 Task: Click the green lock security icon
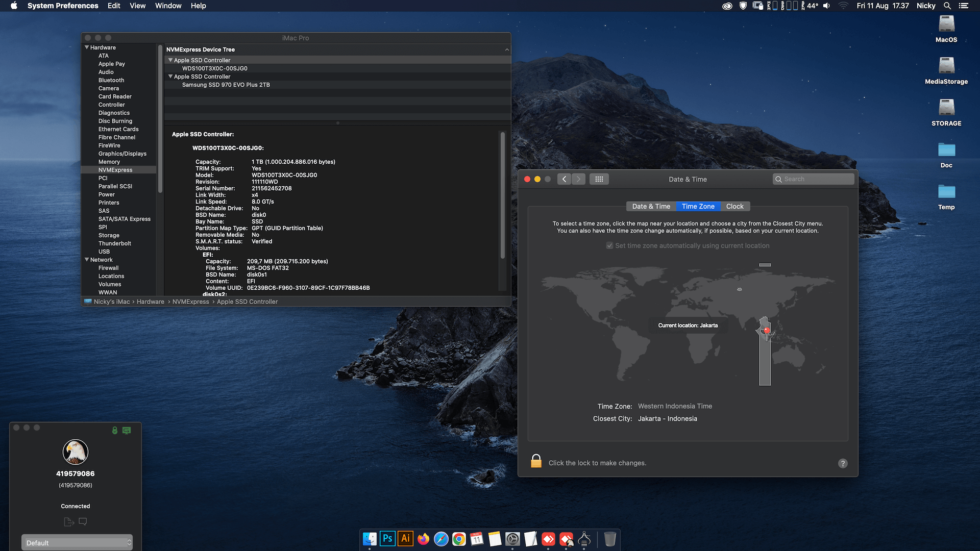(x=115, y=431)
